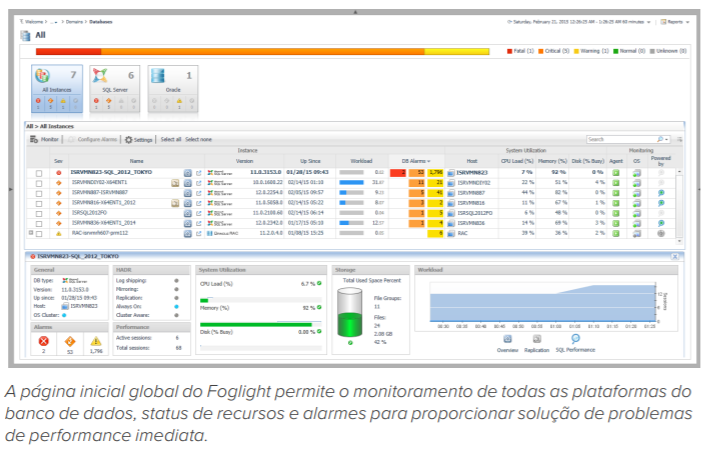Tick the checkbox for ISRSQL2012FO row
The image size is (710, 452).
(x=39, y=212)
